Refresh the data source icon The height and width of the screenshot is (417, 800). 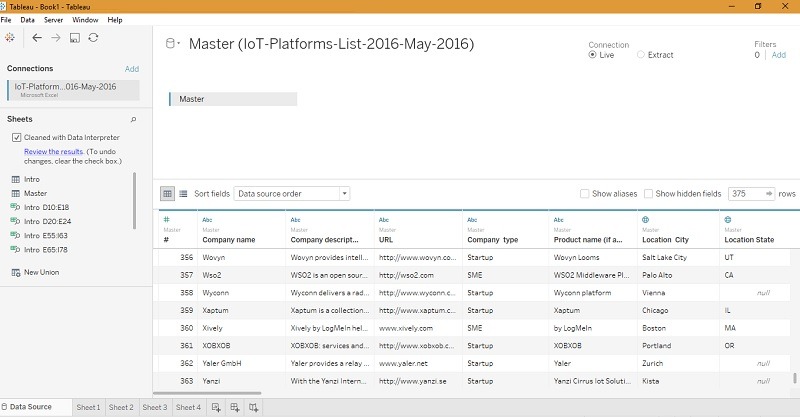coord(93,38)
